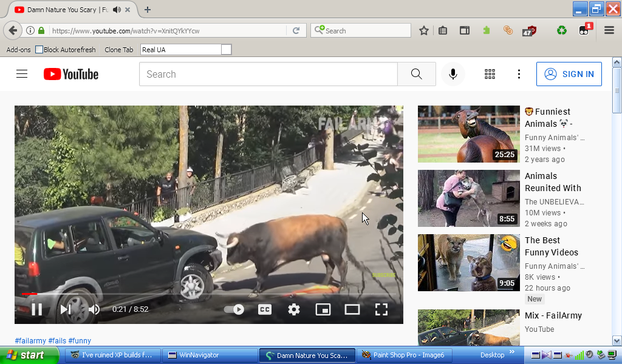Open the monitor tray icon
The image size is (622, 364).
(612, 355)
